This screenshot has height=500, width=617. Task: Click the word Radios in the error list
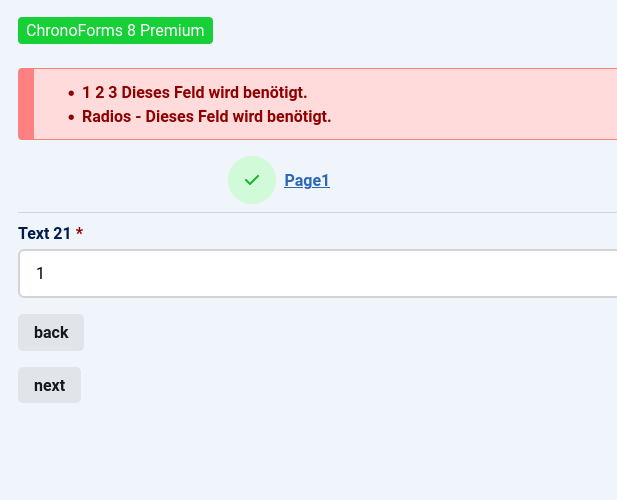tap(106, 117)
